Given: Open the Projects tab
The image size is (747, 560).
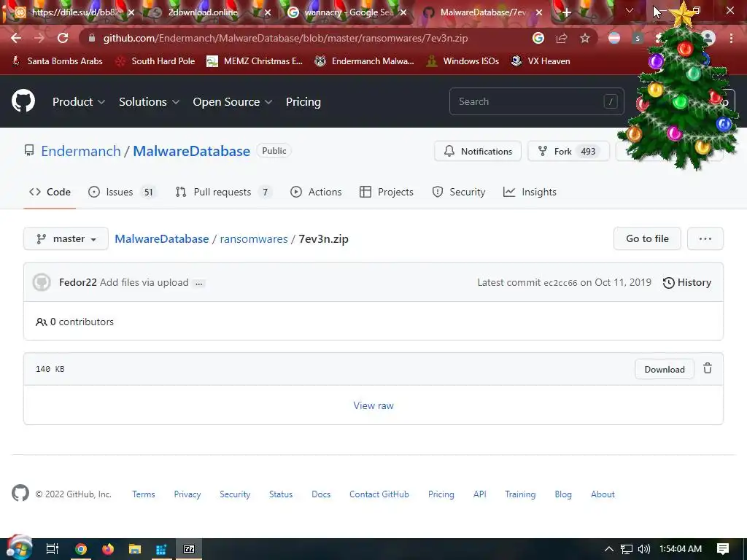Looking at the screenshot, I should (x=387, y=192).
